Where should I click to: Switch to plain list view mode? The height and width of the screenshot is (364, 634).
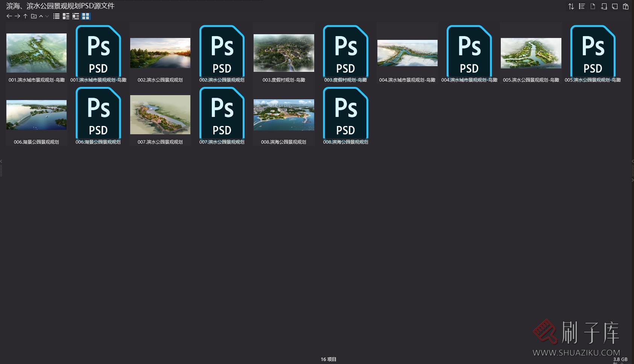point(56,16)
